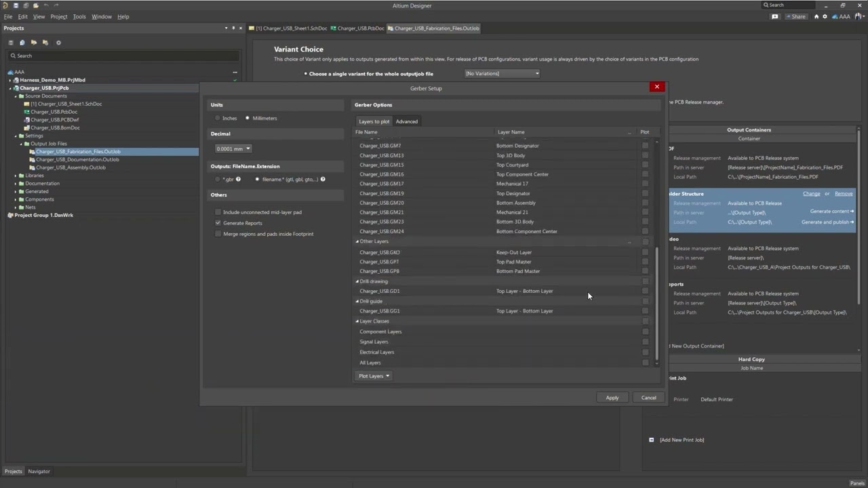Click the Apply button

click(612, 398)
